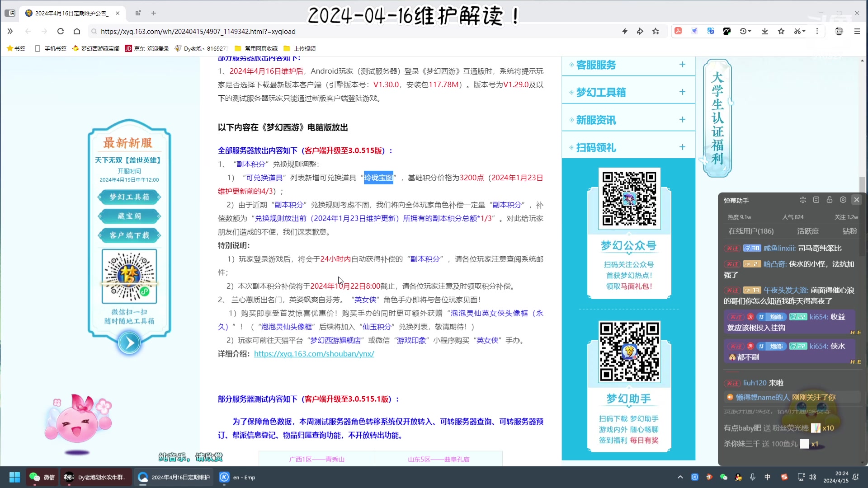Expand the 新服资讯 section
This screenshot has height=488, width=868.
[628, 120]
